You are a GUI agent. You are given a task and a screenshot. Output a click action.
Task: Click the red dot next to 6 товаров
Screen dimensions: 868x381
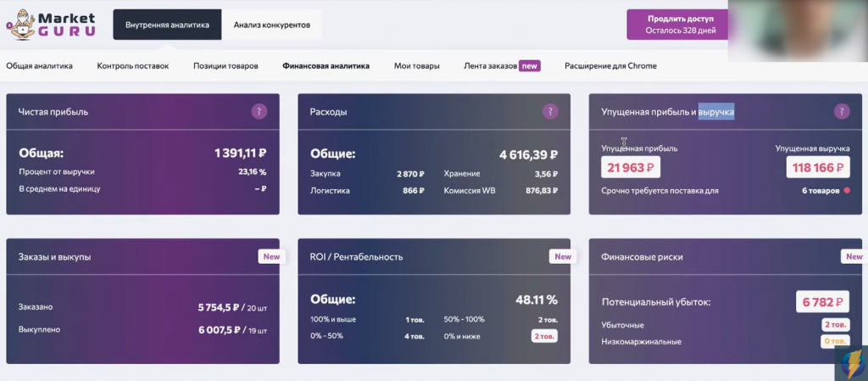[x=846, y=191]
